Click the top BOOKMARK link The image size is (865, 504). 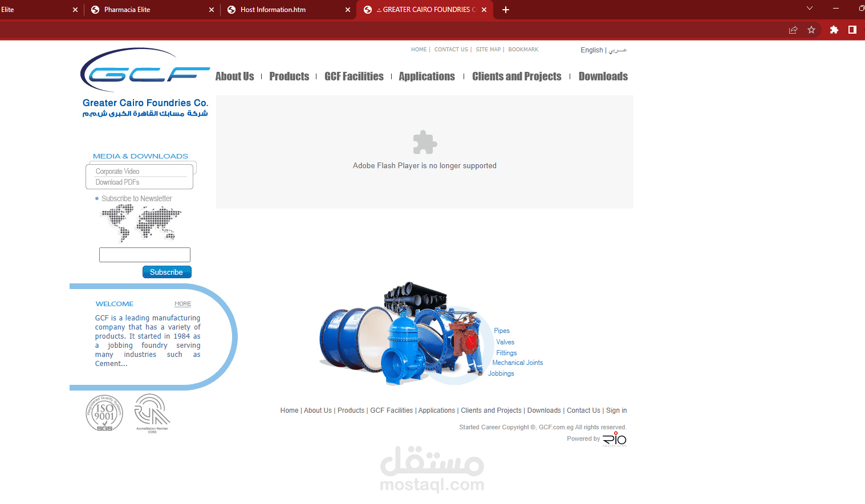click(x=523, y=50)
